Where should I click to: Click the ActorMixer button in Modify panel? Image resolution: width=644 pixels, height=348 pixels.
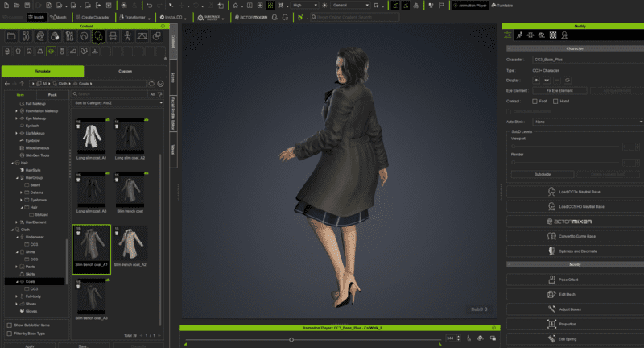click(572, 221)
